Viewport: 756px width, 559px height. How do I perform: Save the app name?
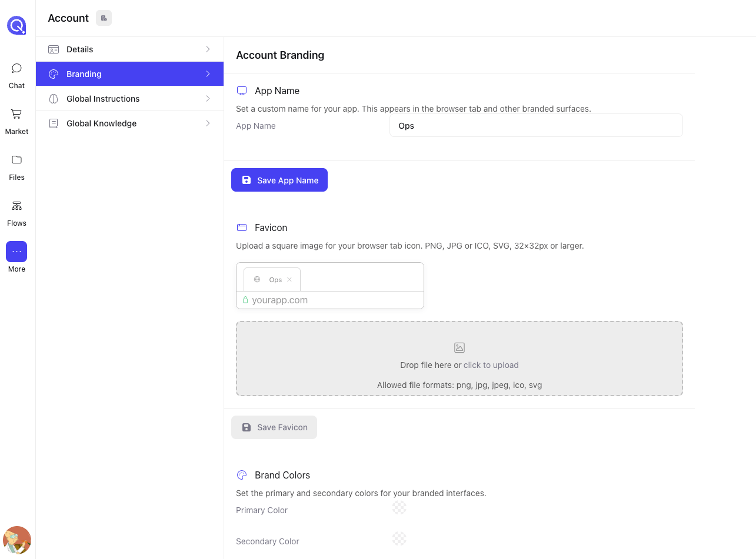(279, 180)
